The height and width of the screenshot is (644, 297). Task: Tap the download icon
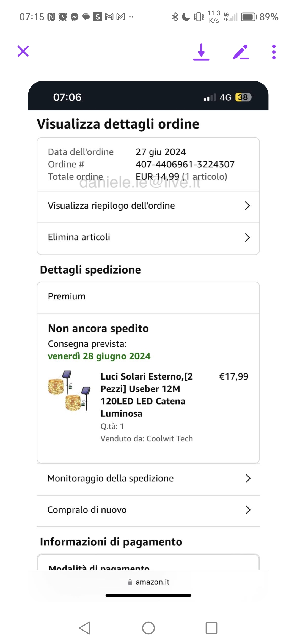point(201,52)
